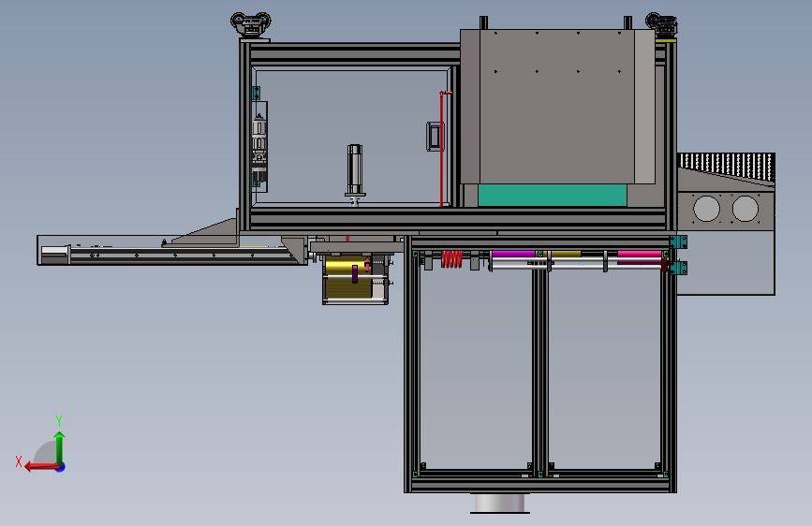Select the door handle next to the red rod
Screen dimensions: 812x526
(x=434, y=137)
